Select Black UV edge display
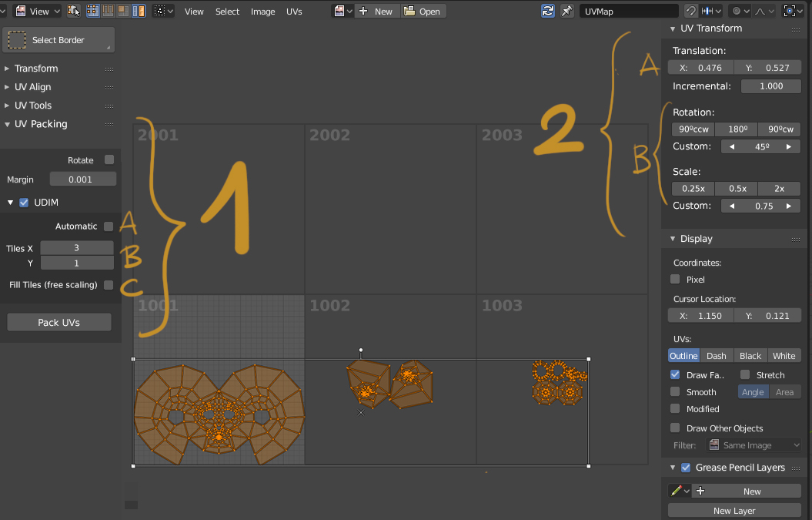Viewport: 812px width, 520px height. pyautogui.click(x=750, y=356)
